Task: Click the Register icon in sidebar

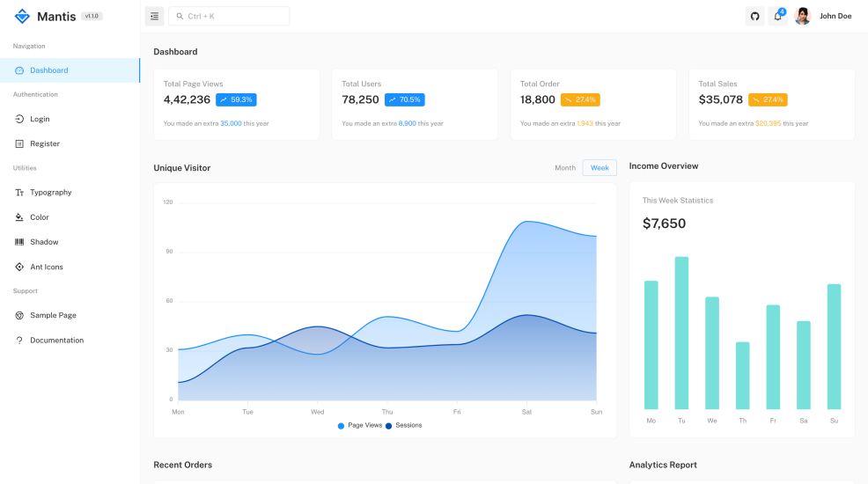Action: [19, 143]
